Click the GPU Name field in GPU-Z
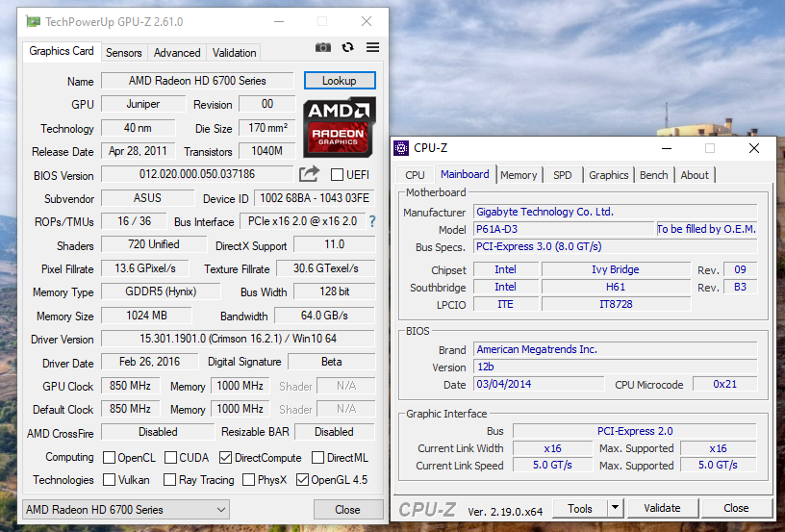 [197, 81]
